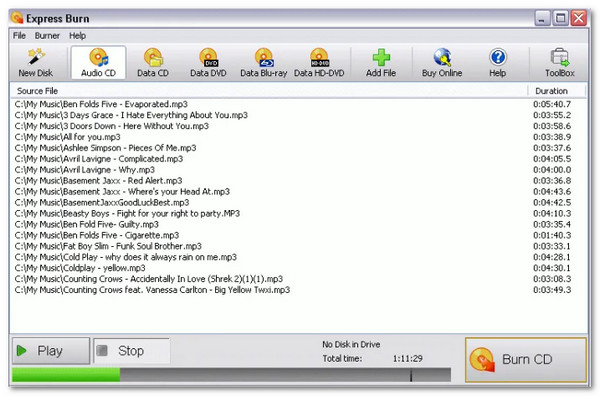Select Avril Lavigne - Why.mp3
Screen dimensions: 600x396
coord(85,169)
